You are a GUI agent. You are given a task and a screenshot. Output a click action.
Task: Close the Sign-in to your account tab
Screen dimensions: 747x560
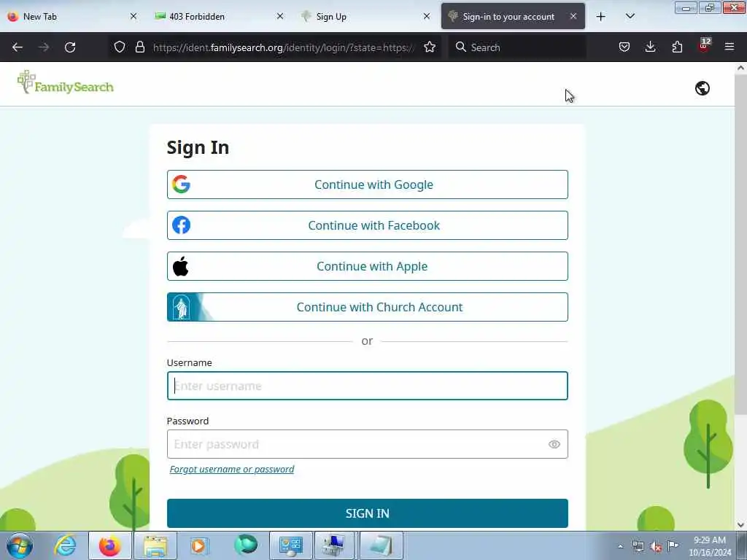(x=573, y=16)
